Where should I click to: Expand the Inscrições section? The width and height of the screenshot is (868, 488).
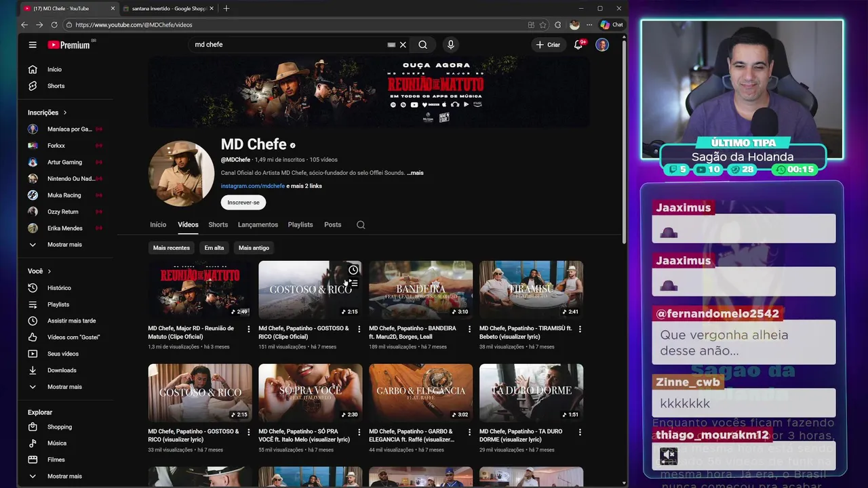coord(47,113)
